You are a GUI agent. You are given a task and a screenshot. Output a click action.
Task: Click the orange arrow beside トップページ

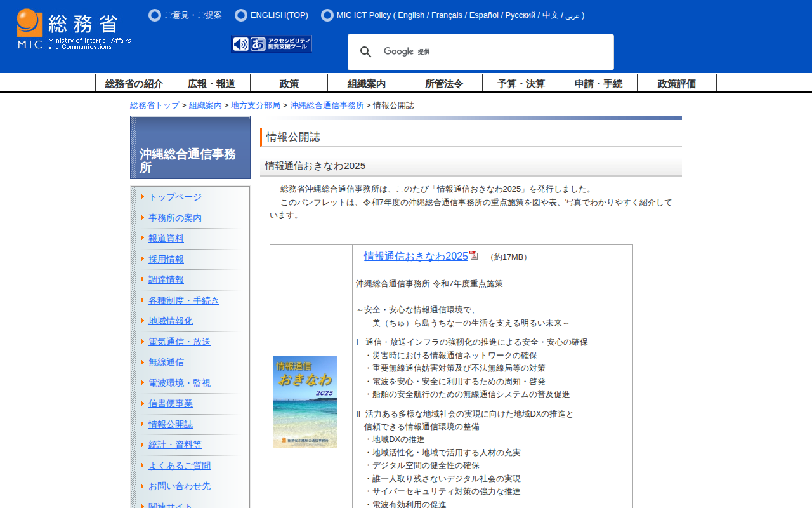point(143,197)
